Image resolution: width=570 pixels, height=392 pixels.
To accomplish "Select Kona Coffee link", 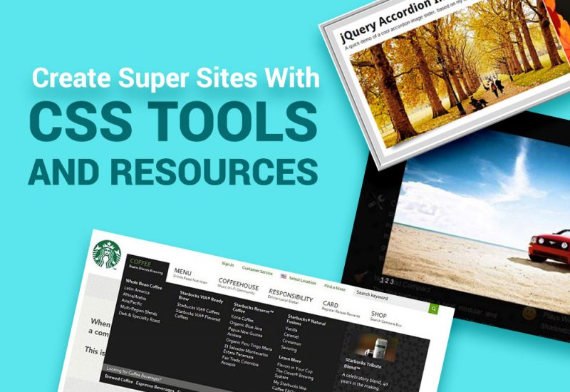I will coord(242,319).
